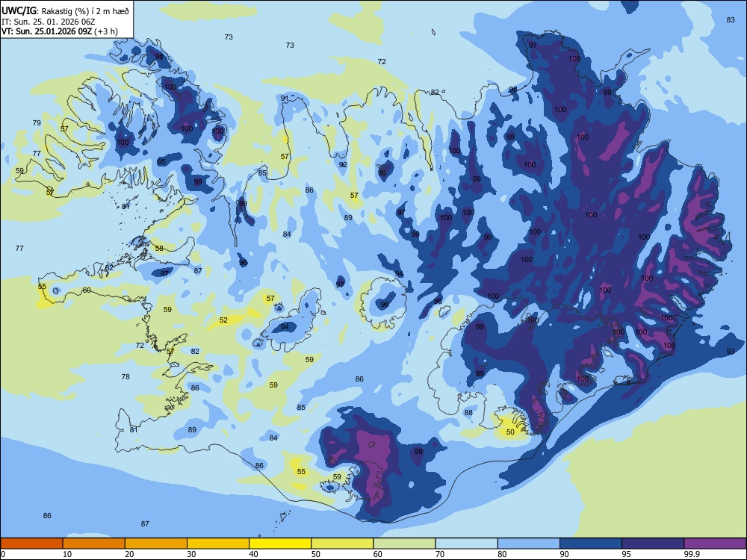
Task: Click the '20' legend tick label
Action: pyautogui.click(x=129, y=554)
